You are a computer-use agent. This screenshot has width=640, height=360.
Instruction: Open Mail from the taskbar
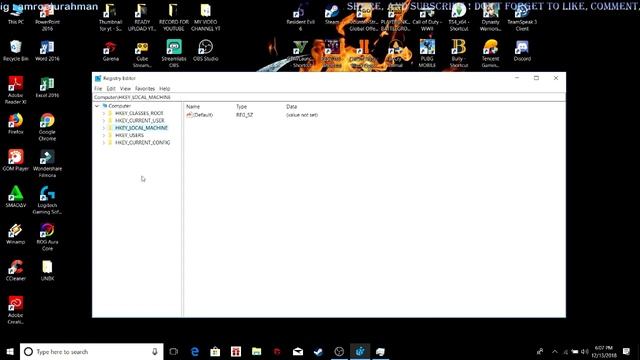click(x=298, y=351)
